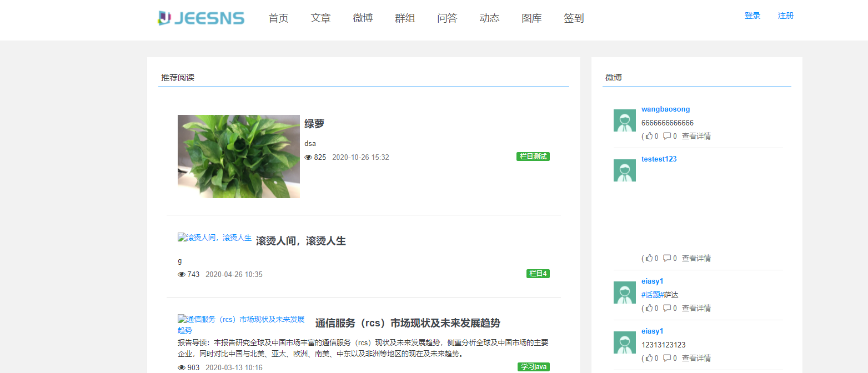The image size is (868, 373).
Task: Click the date 2020-03-13 10:16
Action: pos(234,367)
